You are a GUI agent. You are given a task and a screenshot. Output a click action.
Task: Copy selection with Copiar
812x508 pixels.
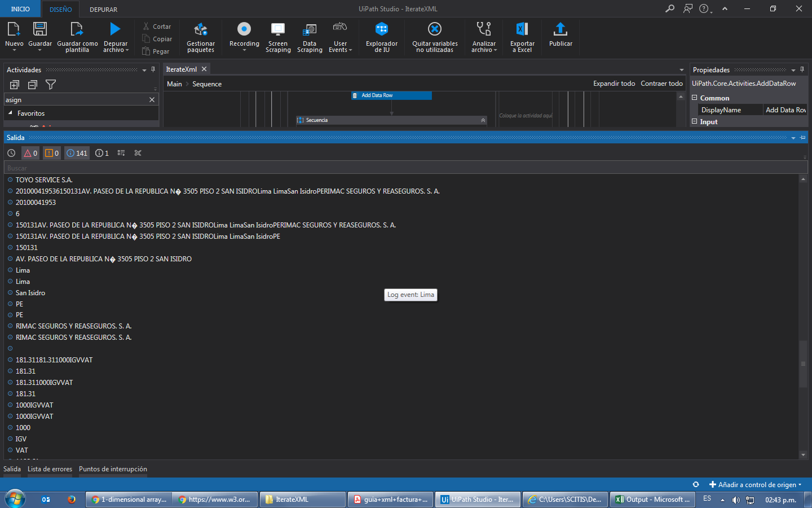tap(157, 39)
